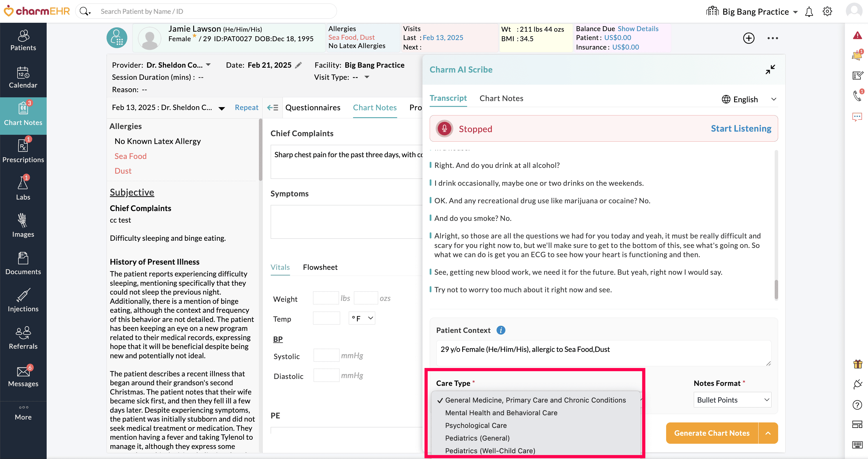Click Start Listening
The height and width of the screenshot is (459, 868).
741,129
